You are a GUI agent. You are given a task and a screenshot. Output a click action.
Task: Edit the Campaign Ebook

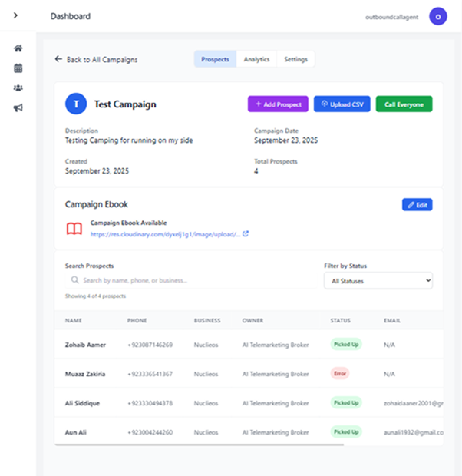point(417,205)
